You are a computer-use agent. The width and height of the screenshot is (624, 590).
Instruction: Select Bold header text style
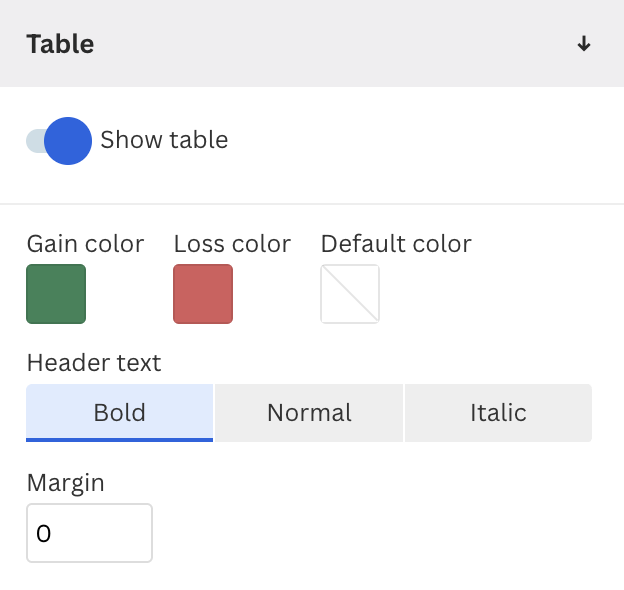click(x=119, y=413)
